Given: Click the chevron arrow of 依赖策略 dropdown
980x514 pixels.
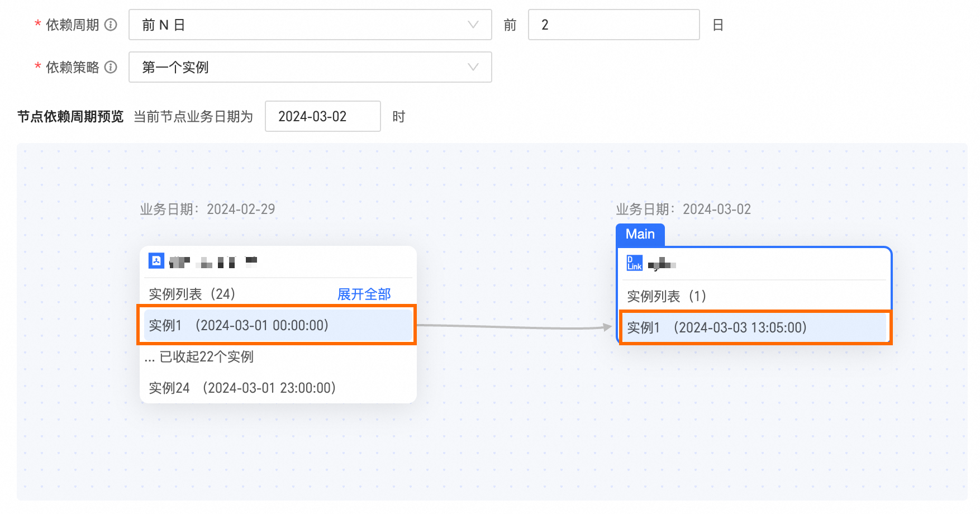Looking at the screenshot, I should pyautogui.click(x=473, y=67).
